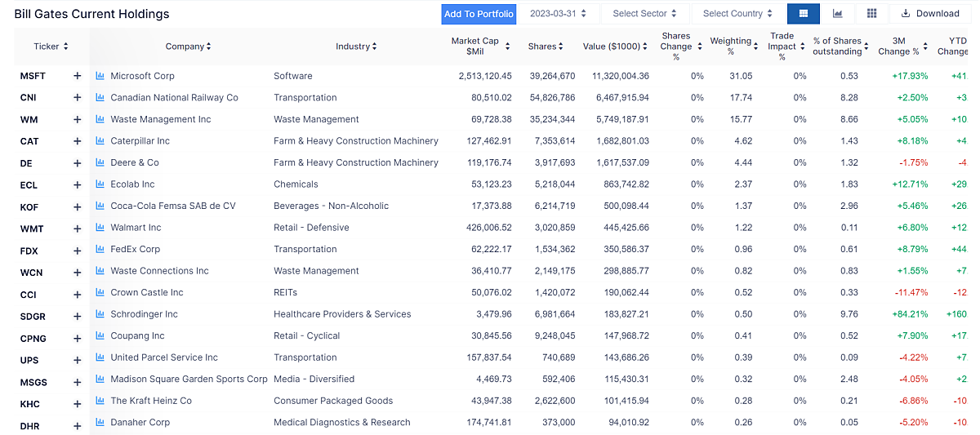Image resolution: width=980 pixels, height=435 pixels.
Task: Click the MSGS ticker symbol
Action: (33, 382)
